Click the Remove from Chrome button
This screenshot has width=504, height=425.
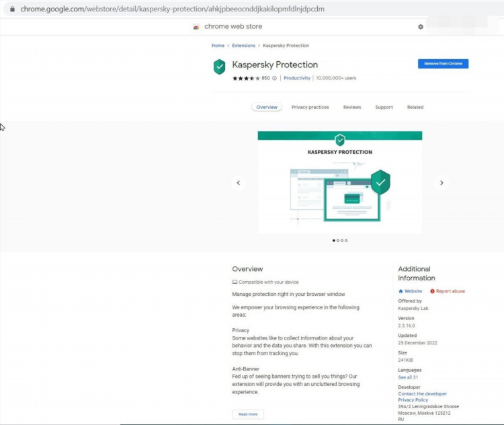[x=443, y=64]
